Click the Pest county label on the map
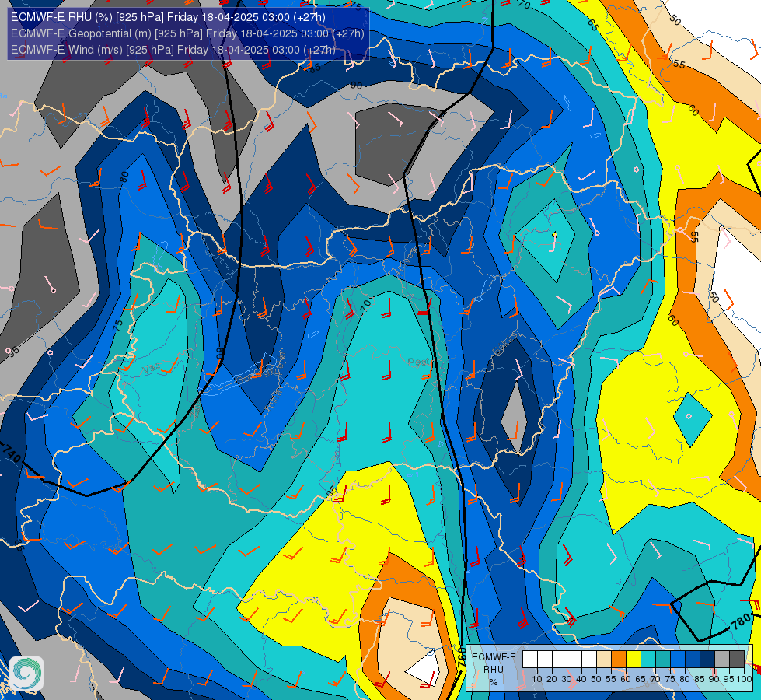 pos(418,362)
